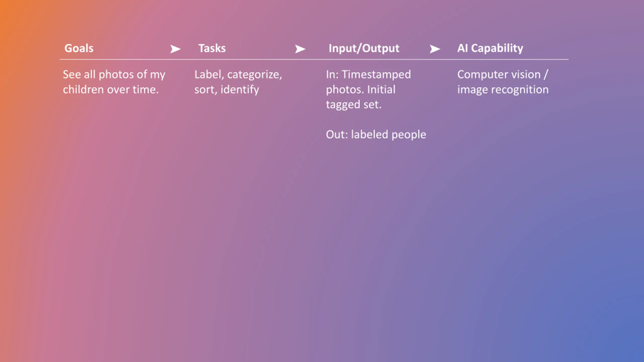The image size is (644, 362).
Task: Click the word 'identify' in Tasks column
Action: pos(240,90)
